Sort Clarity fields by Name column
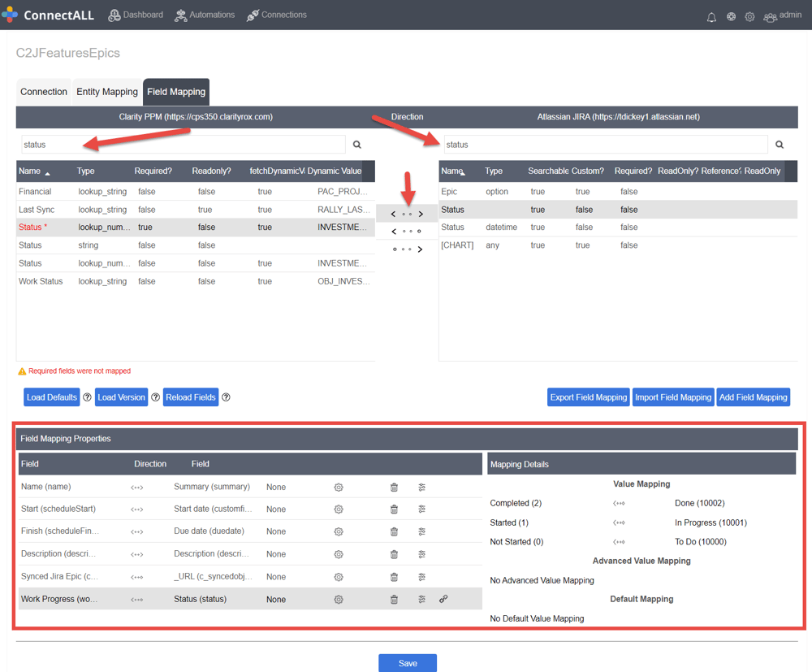Viewport: 812px width, 672px height. click(x=34, y=171)
